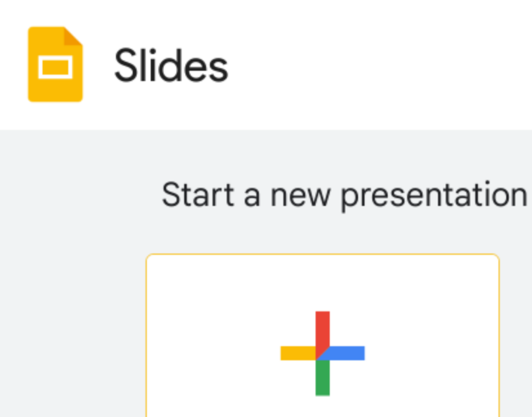
Task: Click the empty header area right of Slides
Action: [x=382, y=64]
